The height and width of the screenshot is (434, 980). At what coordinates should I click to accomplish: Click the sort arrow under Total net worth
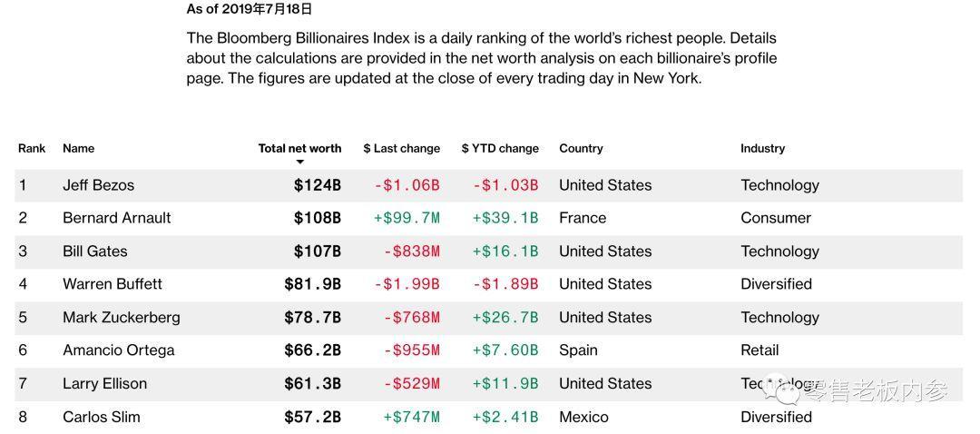pos(299,163)
